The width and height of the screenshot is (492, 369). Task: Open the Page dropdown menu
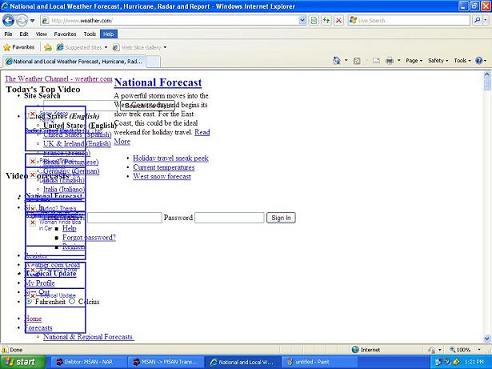tap(414, 61)
